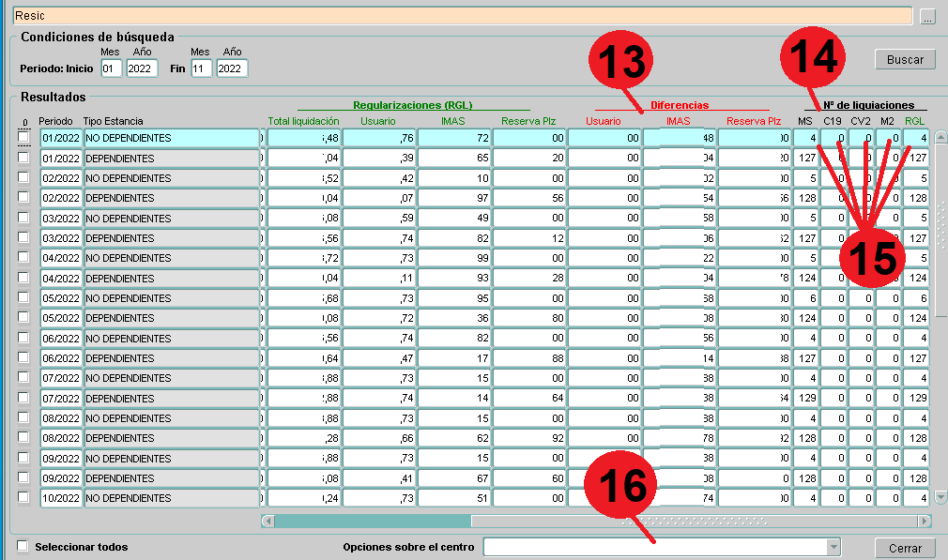Select checkbox of 10/2022 NO DEPENDIENTES row
This screenshot has height=560, width=948.
23,498
